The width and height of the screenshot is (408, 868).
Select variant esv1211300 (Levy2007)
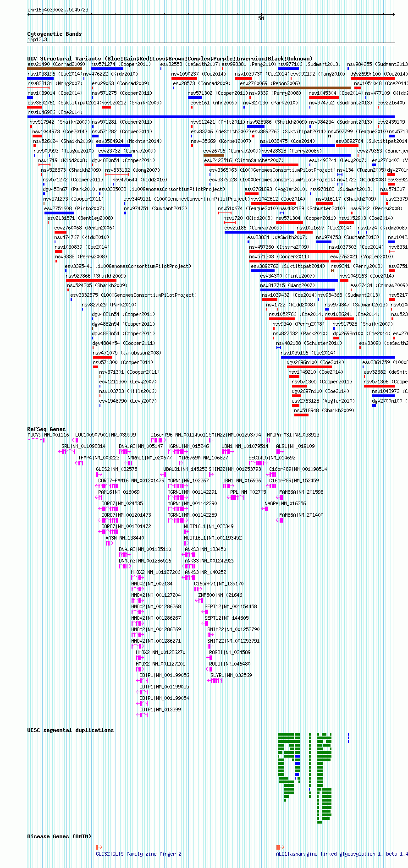point(128,382)
